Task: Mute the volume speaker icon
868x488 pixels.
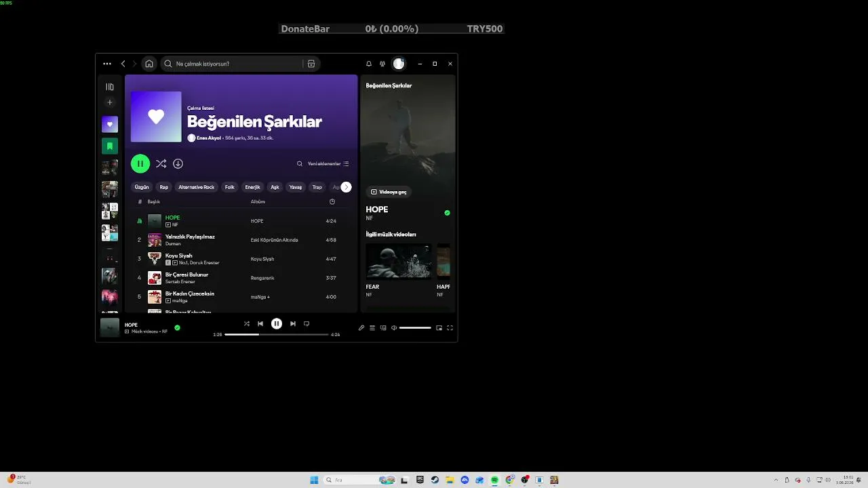Action: (x=394, y=328)
